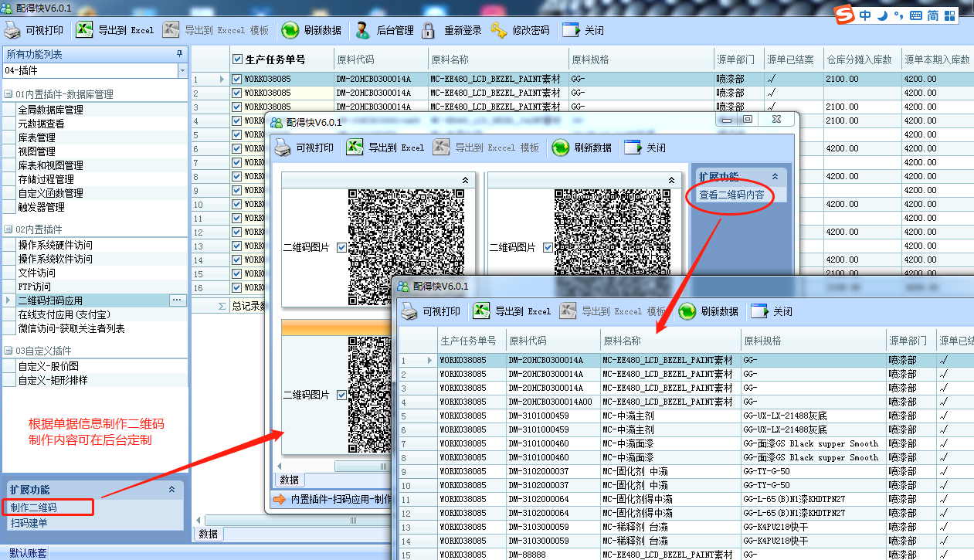Collapse the 01内置插件-数据库管理 group

(x=8, y=94)
